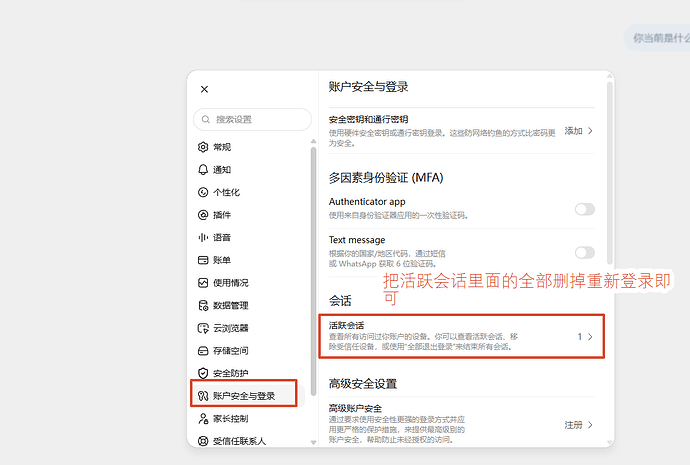Click the active session count 1

580,337
